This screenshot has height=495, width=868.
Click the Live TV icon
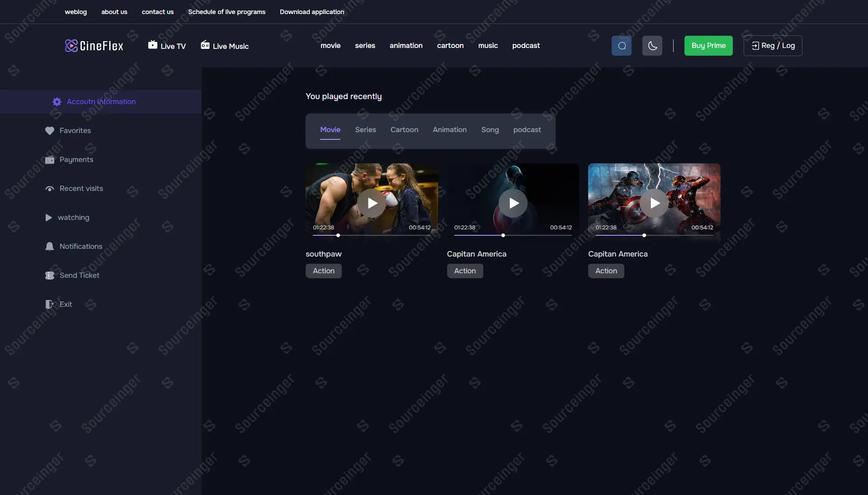(x=153, y=45)
